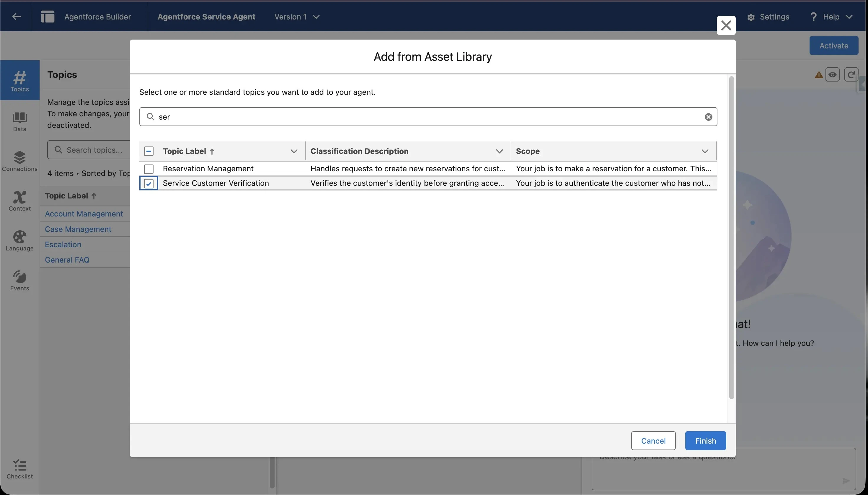Clear the search field text

coord(708,117)
